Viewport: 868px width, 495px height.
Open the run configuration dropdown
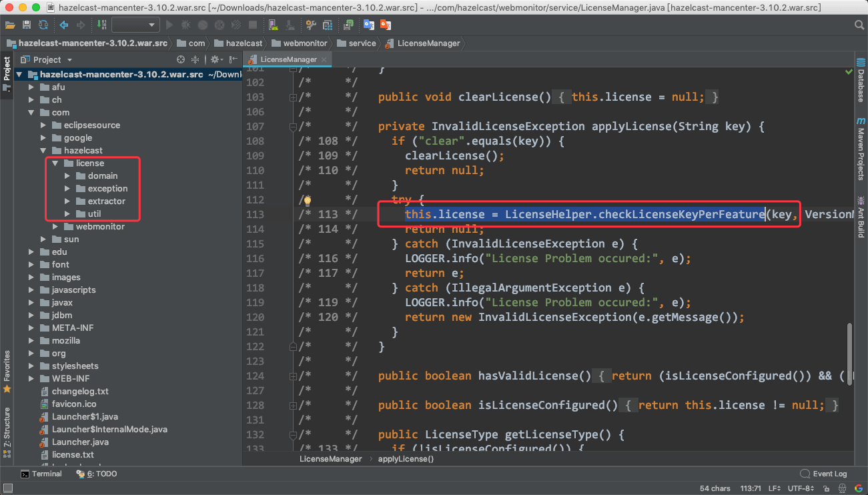(135, 25)
